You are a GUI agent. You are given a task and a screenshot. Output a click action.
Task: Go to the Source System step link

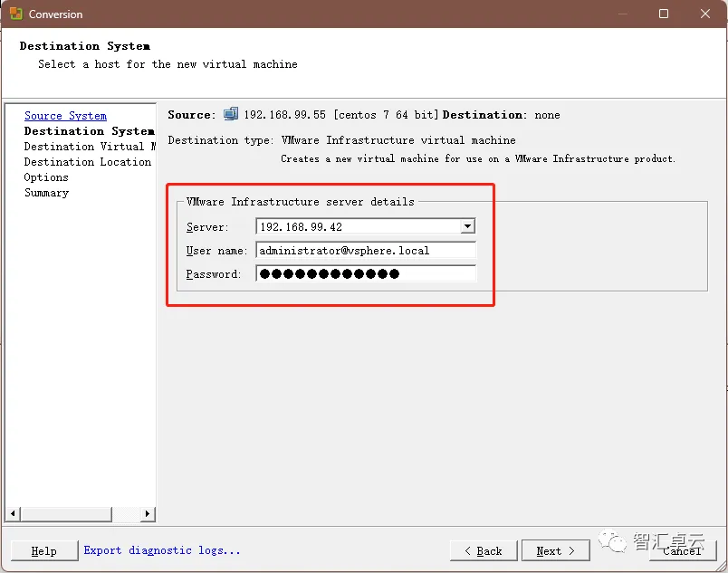point(65,116)
